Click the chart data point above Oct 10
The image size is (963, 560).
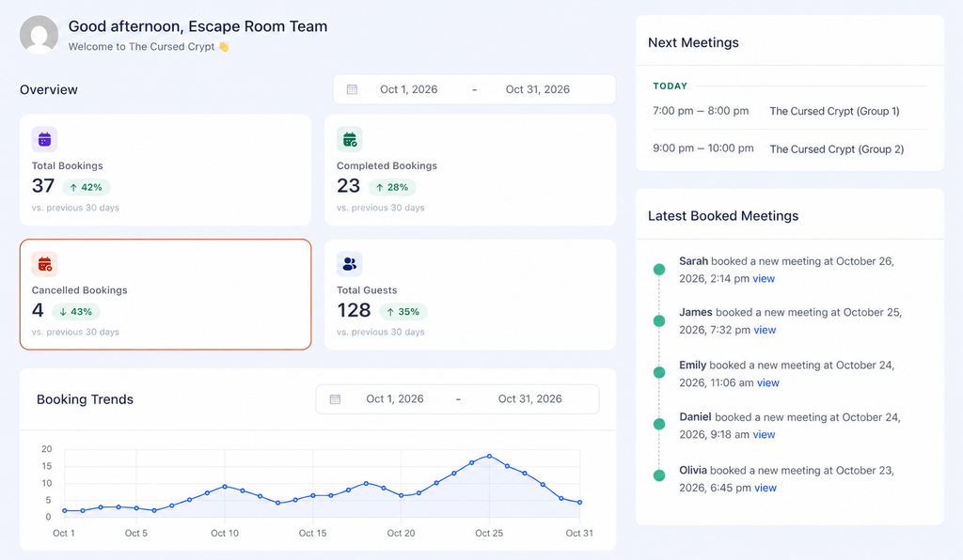pyautogui.click(x=225, y=487)
